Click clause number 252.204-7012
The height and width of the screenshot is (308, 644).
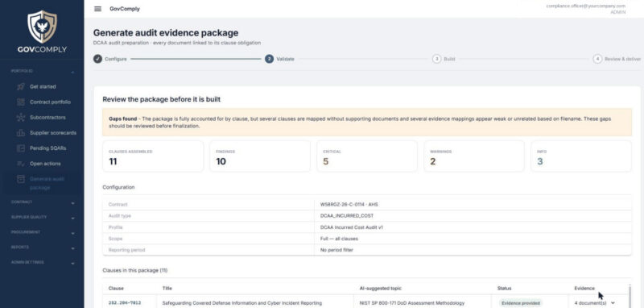[125, 303]
